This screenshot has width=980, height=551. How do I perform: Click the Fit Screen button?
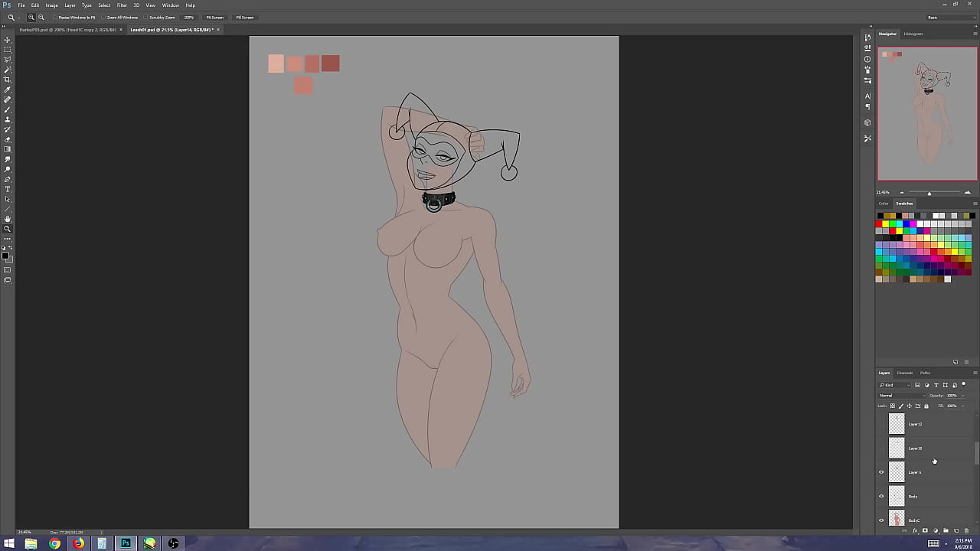(214, 17)
